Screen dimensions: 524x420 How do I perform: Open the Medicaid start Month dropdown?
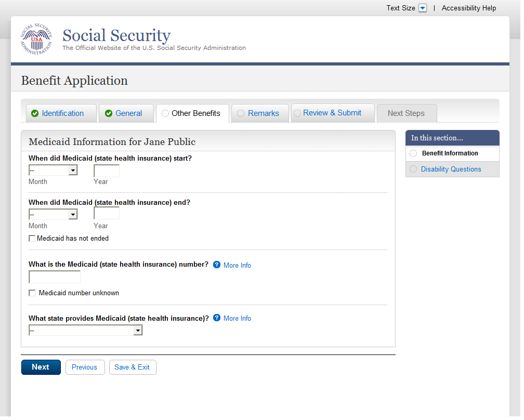(x=53, y=170)
